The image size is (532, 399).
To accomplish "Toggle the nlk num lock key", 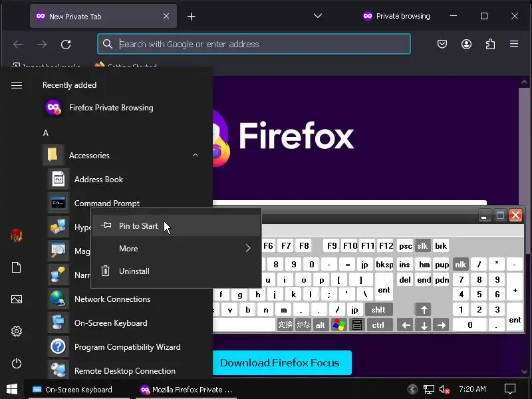I will (460, 264).
